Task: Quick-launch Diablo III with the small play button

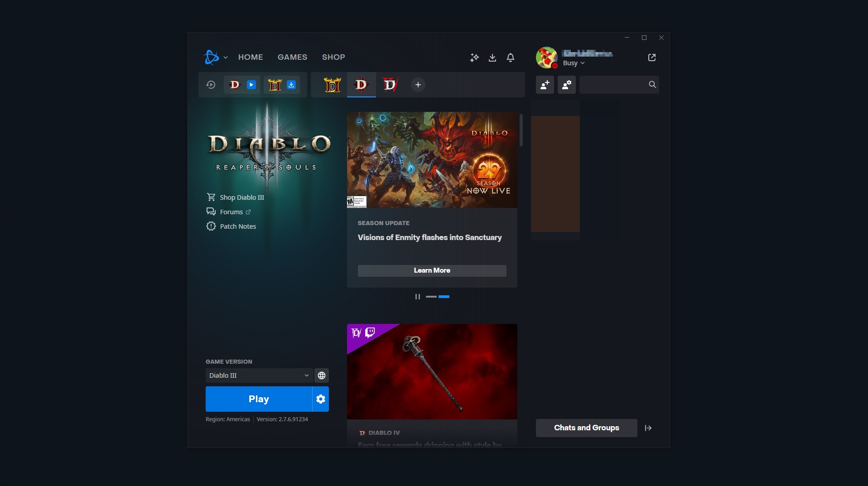Action: 251,85
